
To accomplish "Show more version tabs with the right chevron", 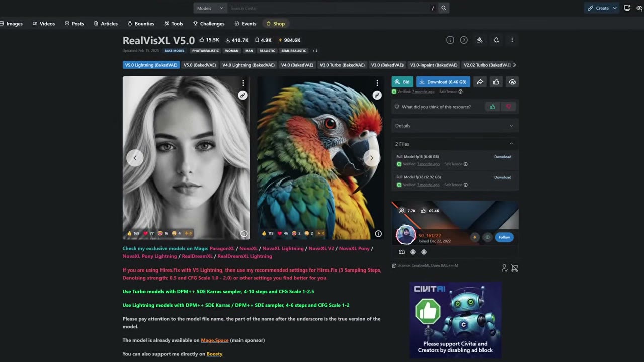I will 514,65.
